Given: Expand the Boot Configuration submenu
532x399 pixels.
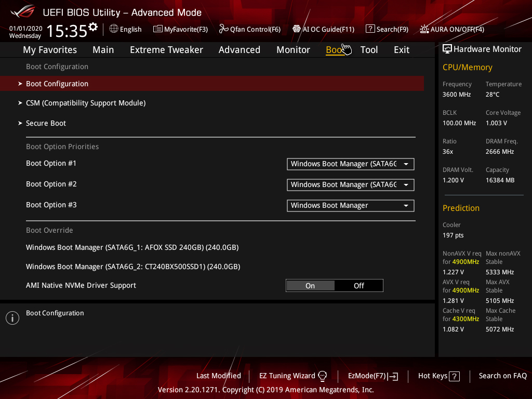Looking at the screenshot, I should coord(212,84).
